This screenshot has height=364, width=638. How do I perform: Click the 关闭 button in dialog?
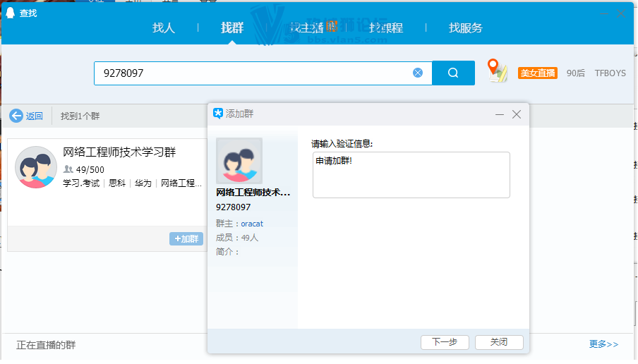499,342
